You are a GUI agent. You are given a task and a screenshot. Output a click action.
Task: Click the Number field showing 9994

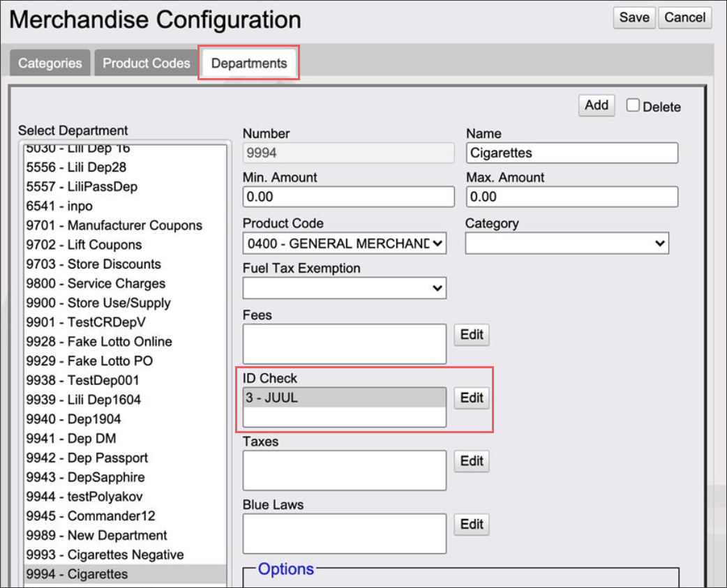coord(348,153)
